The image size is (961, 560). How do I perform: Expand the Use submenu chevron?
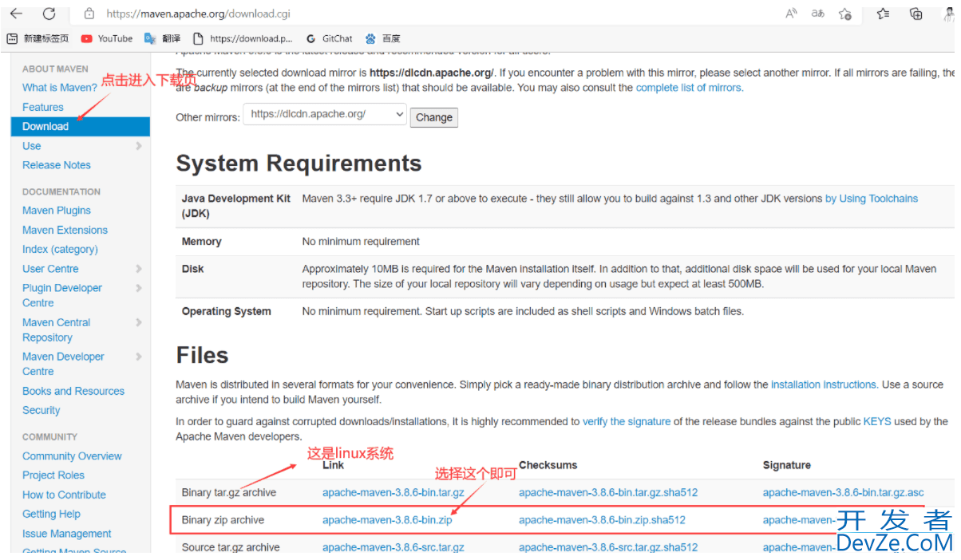tap(139, 146)
